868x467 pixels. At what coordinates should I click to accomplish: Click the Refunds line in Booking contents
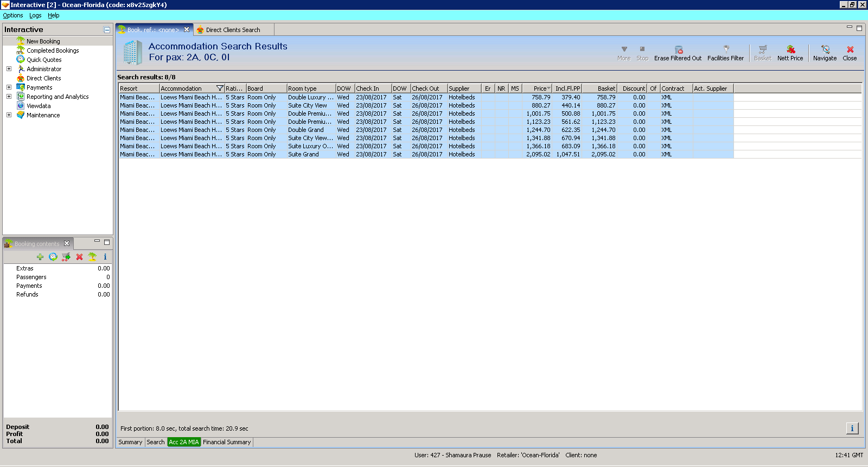58,294
